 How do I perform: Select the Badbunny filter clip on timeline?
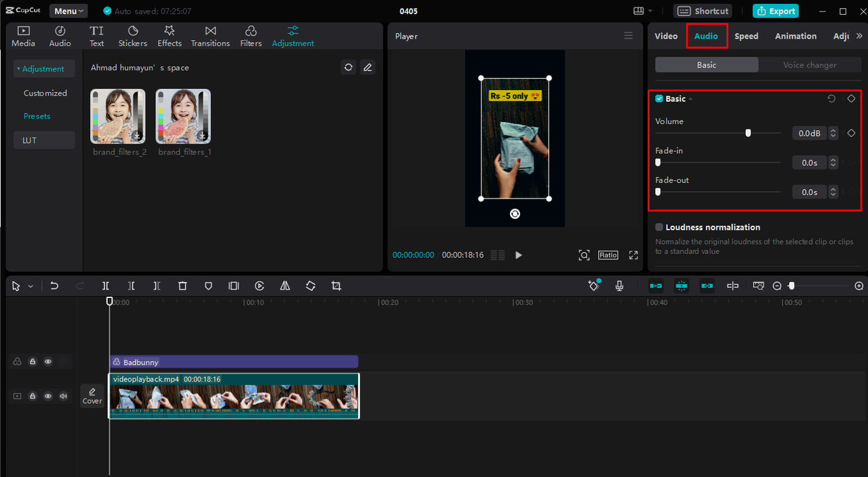click(x=233, y=362)
